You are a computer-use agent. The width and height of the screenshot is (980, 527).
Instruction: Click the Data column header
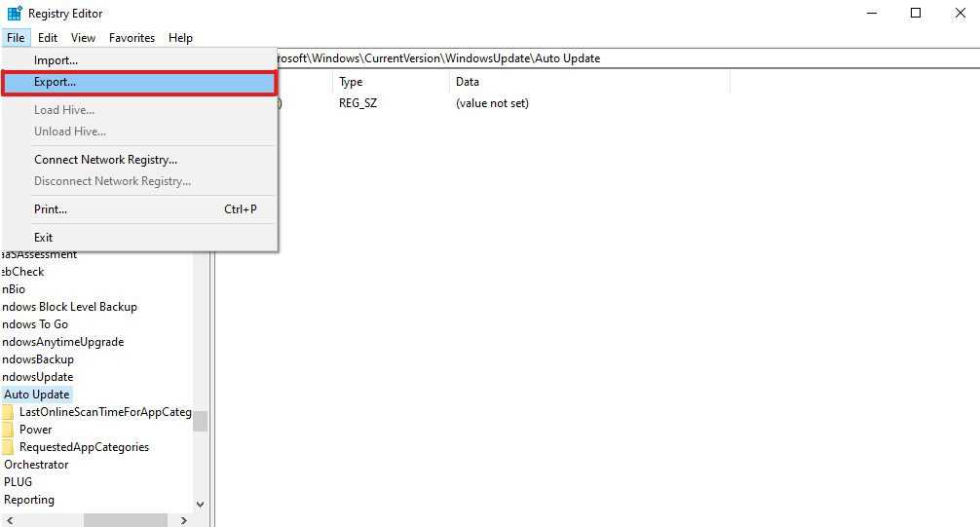click(588, 82)
